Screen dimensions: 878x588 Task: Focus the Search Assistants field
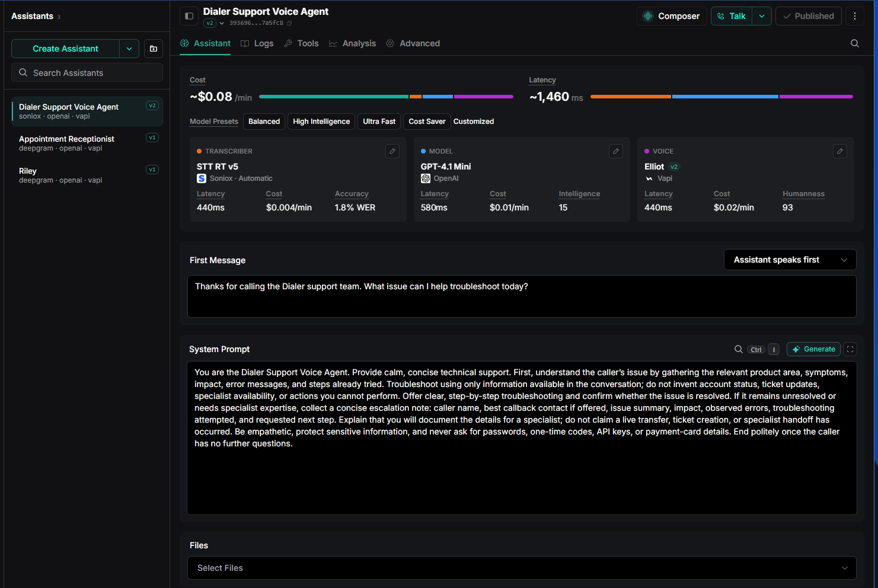87,72
